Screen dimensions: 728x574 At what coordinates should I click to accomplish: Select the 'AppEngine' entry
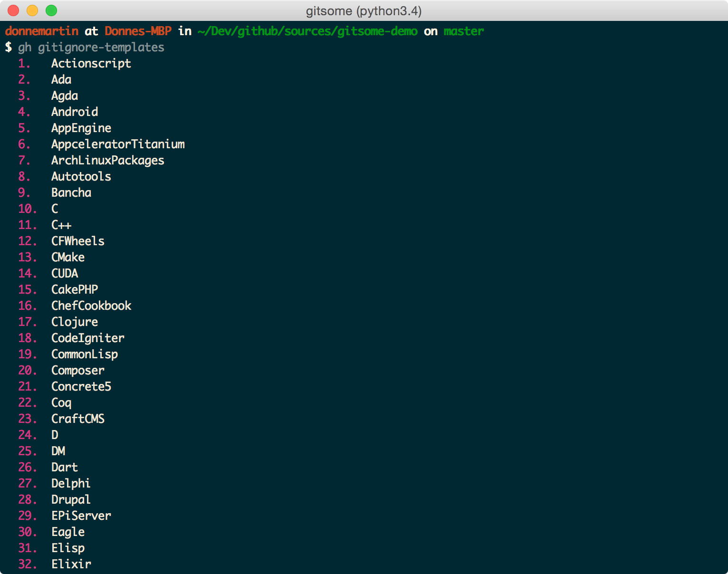coord(81,128)
